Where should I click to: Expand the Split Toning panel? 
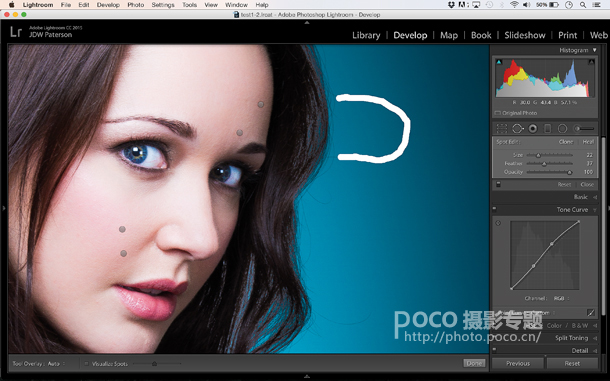tap(595, 338)
